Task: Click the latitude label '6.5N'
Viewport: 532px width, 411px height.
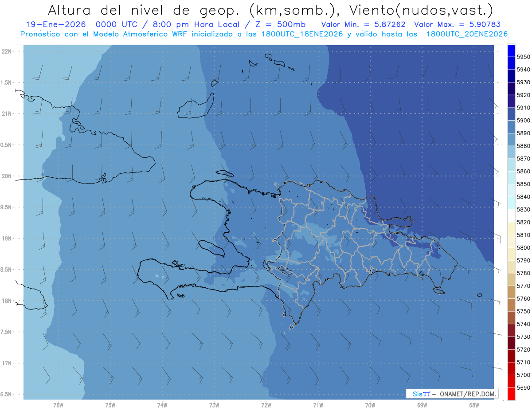Action: pyautogui.click(x=7, y=395)
